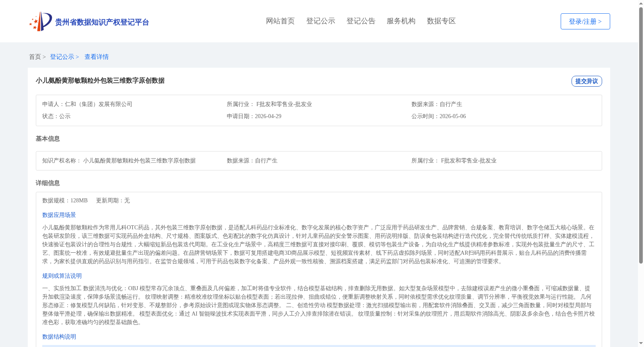Select applicant text 仁和（集团）发展有限公司
This screenshot has height=347, width=644.
[99, 104]
